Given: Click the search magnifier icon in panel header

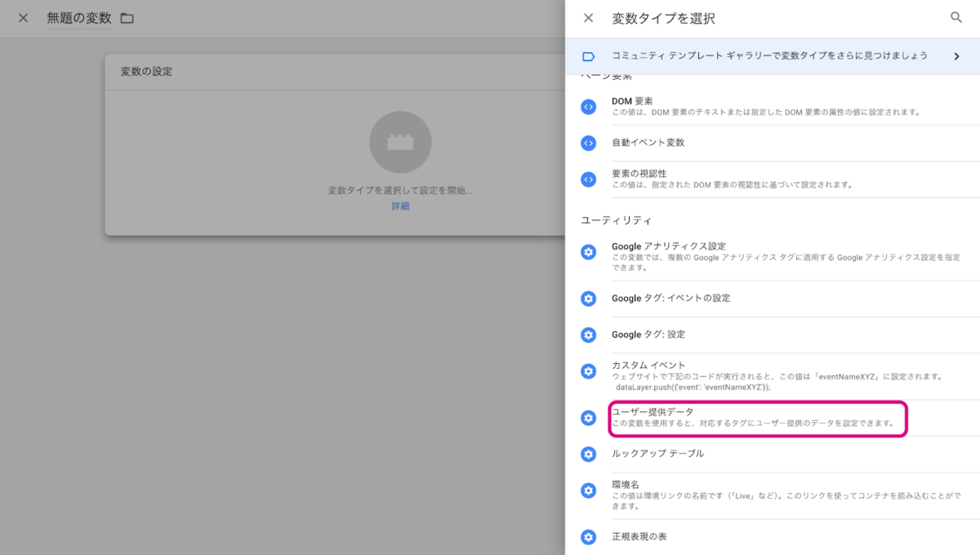Looking at the screenshot, I should [x=956, y=18].
